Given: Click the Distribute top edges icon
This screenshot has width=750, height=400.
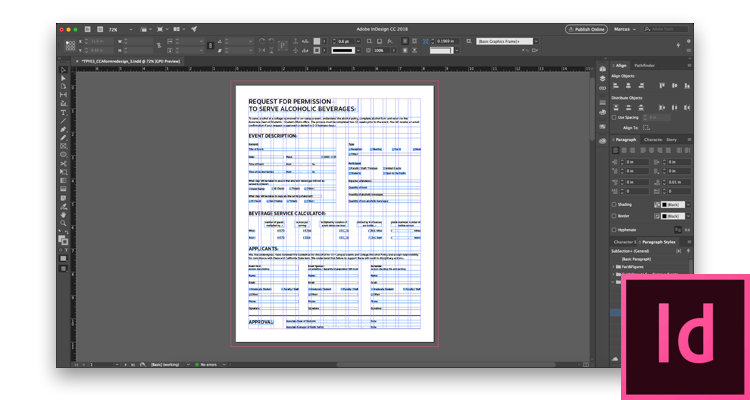Looking at the screenshot, I should (614, 106).
